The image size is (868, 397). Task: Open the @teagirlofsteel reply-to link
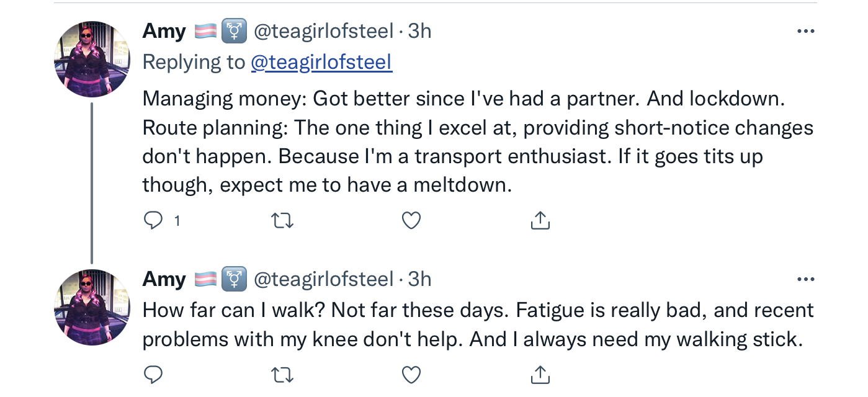(321, 62)
